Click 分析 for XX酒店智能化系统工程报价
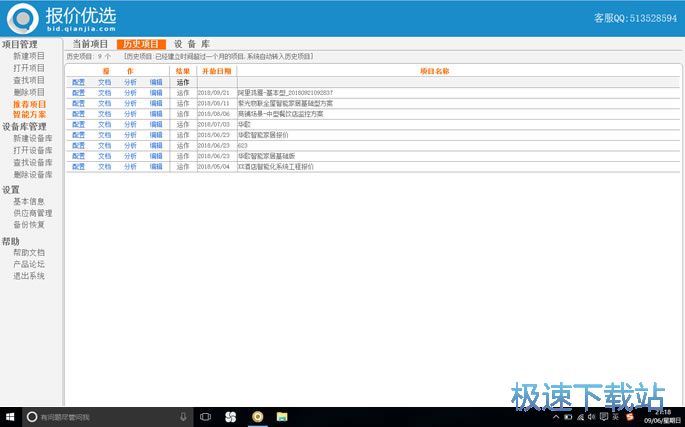The height and width of the screenshot is (427, 685). (131, 166)
